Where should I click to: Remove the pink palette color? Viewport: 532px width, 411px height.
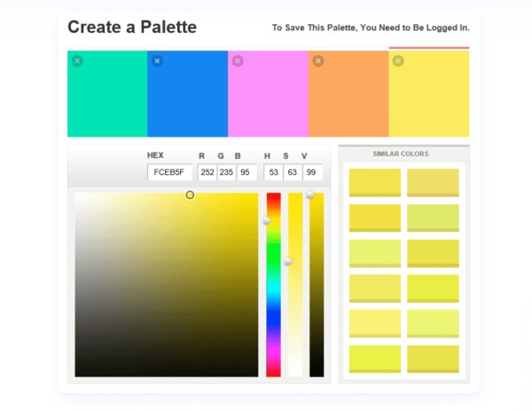(238, 61)
